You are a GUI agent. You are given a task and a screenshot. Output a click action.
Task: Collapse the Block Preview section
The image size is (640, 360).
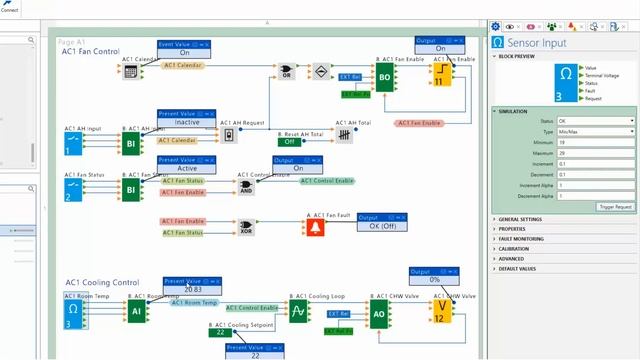click(x=495, y=56)
